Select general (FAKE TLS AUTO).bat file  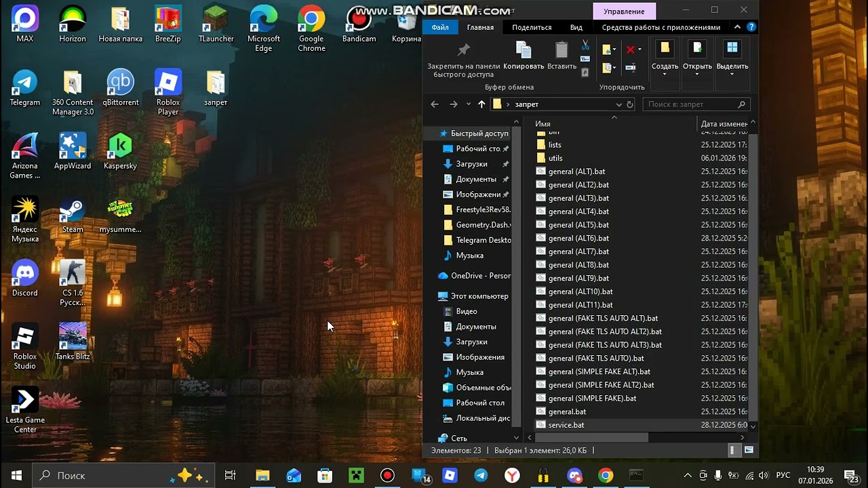596,358
